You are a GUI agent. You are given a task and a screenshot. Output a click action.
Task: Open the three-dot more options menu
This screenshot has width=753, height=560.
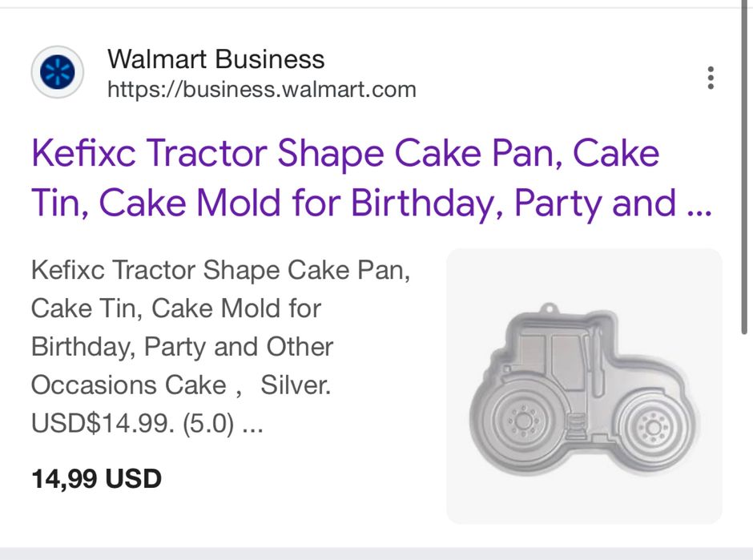pyautogui.click(x=710, y=78)
